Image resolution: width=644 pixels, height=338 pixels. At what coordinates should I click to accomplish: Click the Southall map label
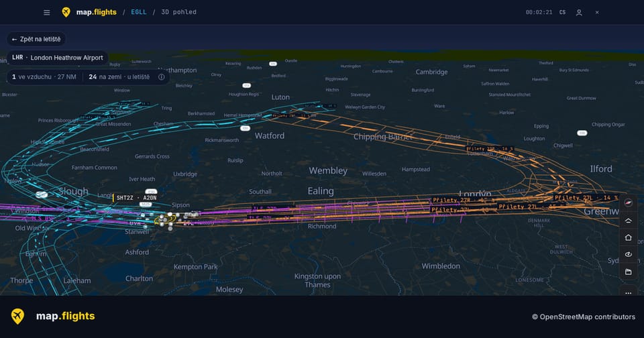point(260,192)
